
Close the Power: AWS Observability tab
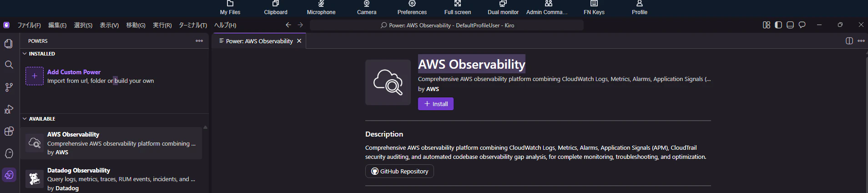(299, 41)
